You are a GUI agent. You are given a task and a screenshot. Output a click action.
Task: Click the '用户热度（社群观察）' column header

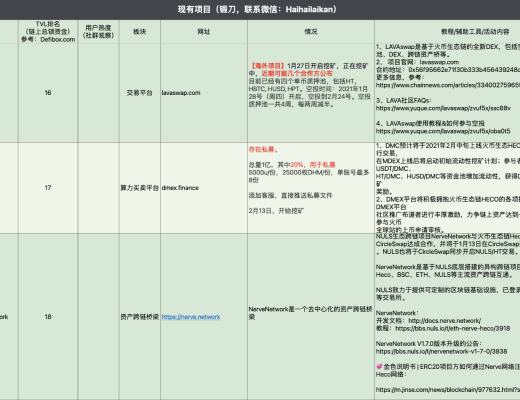tap(98, 32)
